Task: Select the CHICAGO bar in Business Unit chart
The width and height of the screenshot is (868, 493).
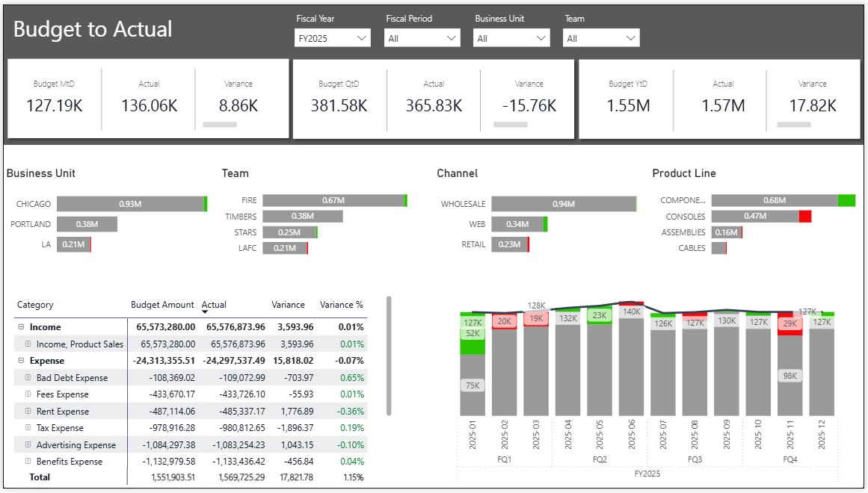Action: tap(132, 203)
